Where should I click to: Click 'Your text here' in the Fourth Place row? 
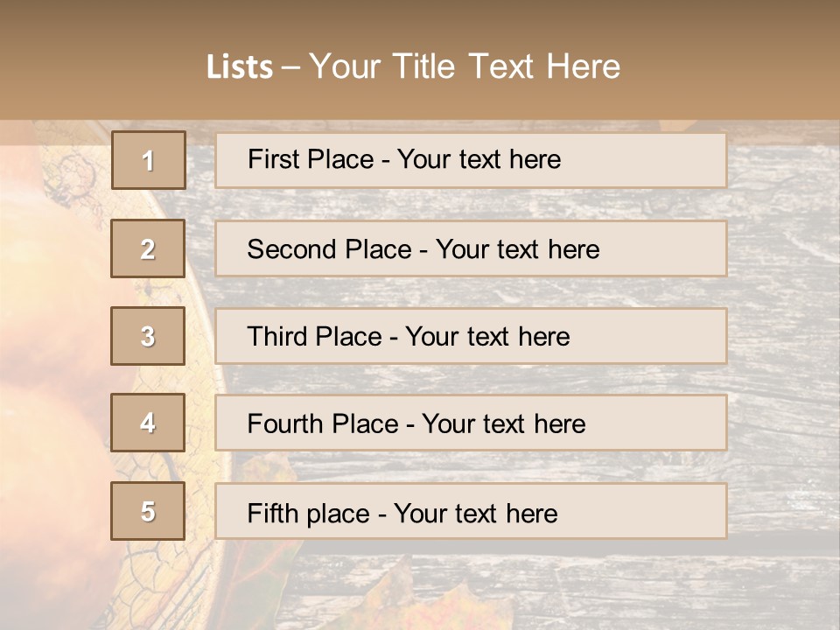pyautogui.click(x=503, y=424)
